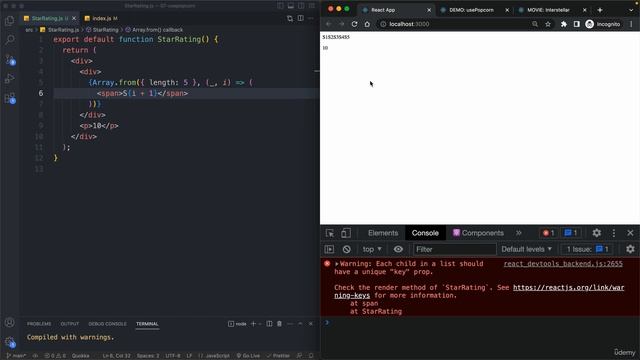
Task: Open the DevTools customize three-dot menu
Action: click(x=613, y=233)
